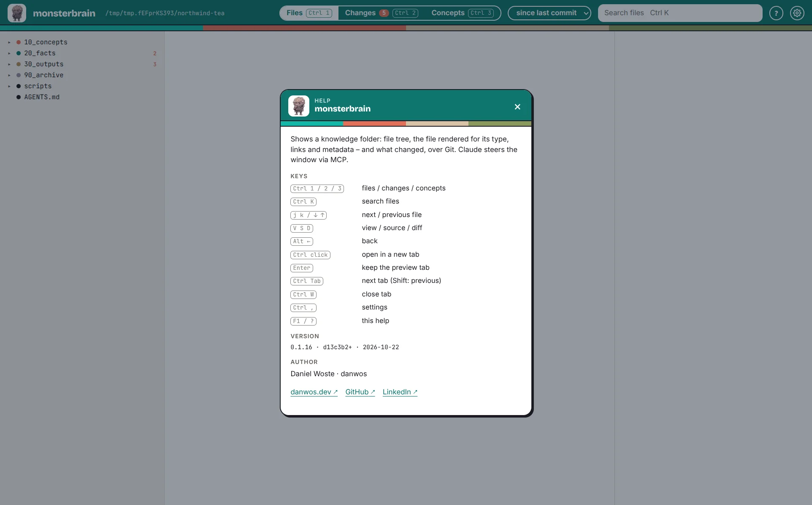812x505 pixels.
Task: Close the help dialog with the X
Action: [x=517, y=107]
